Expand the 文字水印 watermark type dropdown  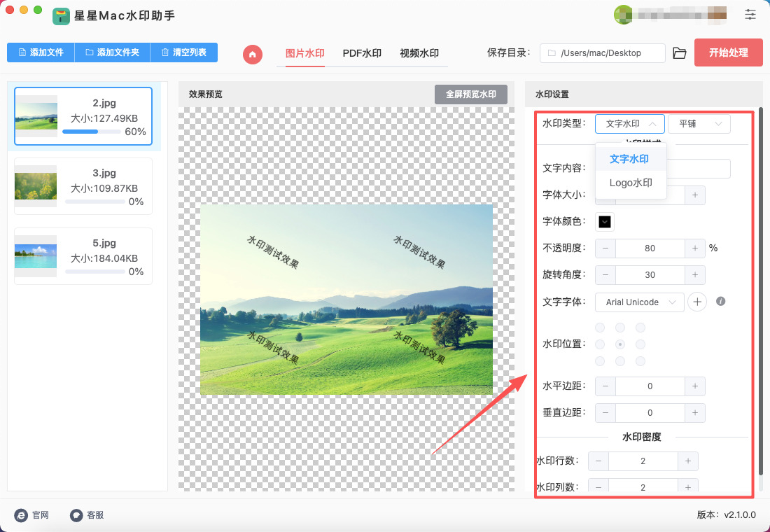[x=629, y=124]
